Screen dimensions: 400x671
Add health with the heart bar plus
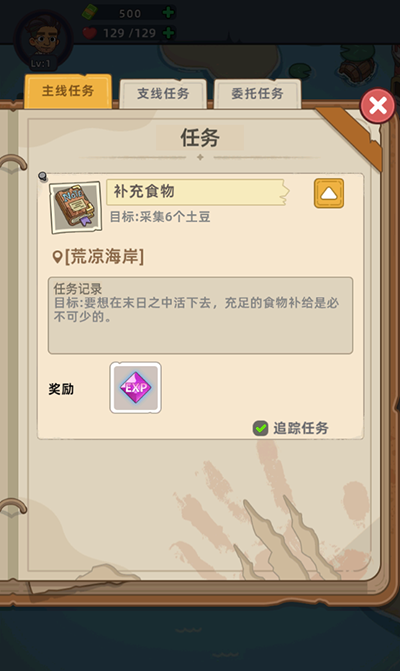pos(168,33)
